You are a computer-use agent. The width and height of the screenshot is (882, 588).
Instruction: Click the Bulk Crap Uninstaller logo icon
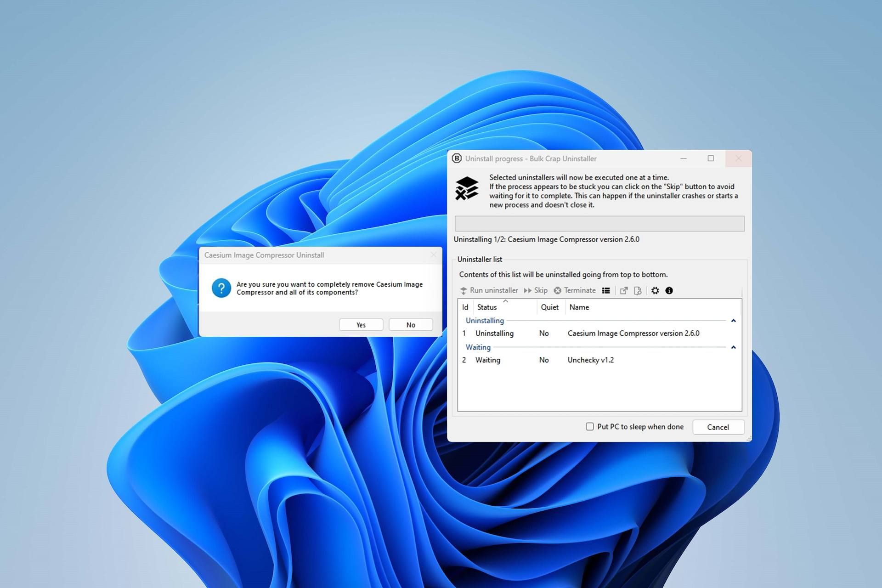click(458, 158)
